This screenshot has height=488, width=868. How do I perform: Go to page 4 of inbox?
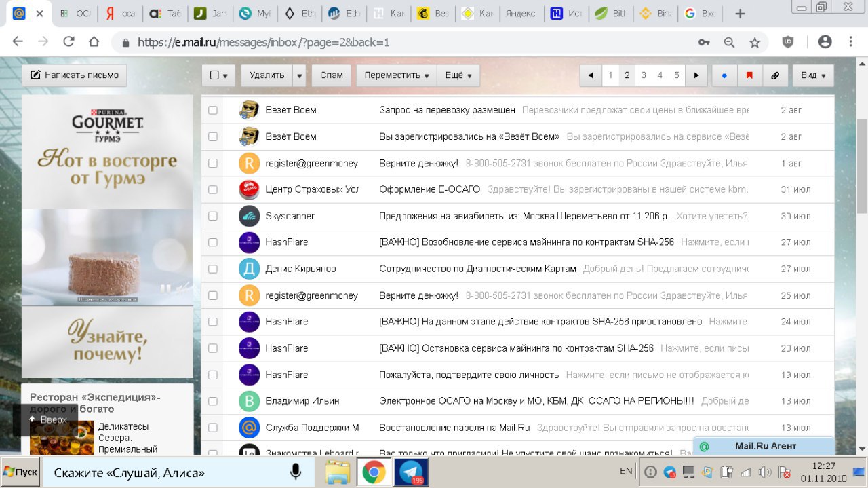coord(660,75)
